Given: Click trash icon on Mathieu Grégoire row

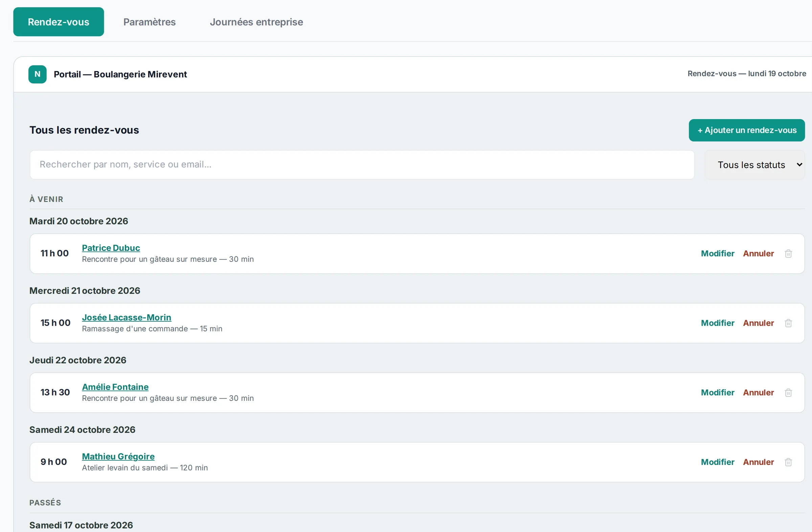Looking at the screenshot, I should pos(788,462).
